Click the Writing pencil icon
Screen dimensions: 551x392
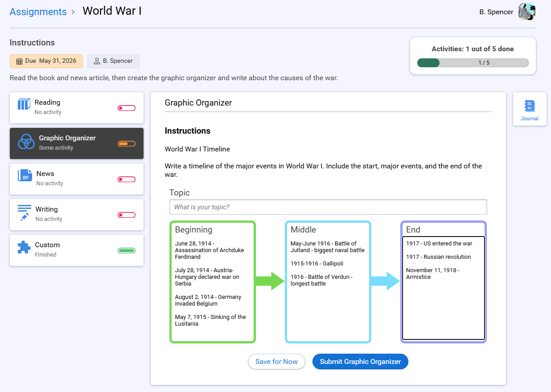[25, 213]
